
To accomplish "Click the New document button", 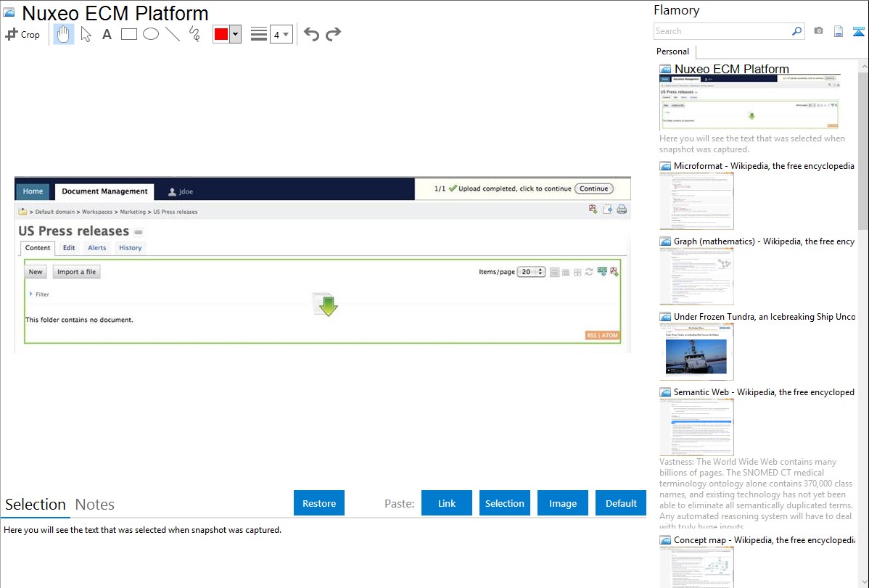I will click(x=36, y=272).
